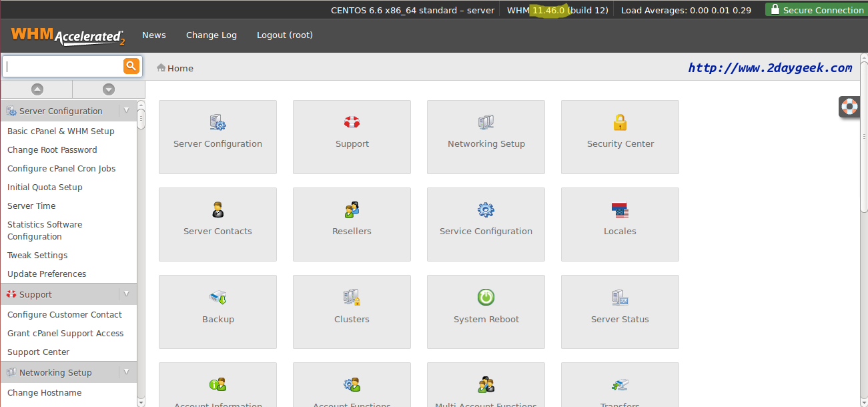Collapse the Support sidebar section

coord(126,294)
